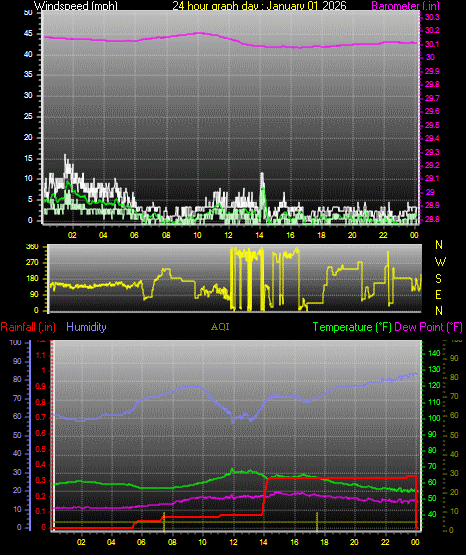The width and height of the screenshot is (466, 555).
Task: Click the AQI legend label
Action: (x=220, y=327)
